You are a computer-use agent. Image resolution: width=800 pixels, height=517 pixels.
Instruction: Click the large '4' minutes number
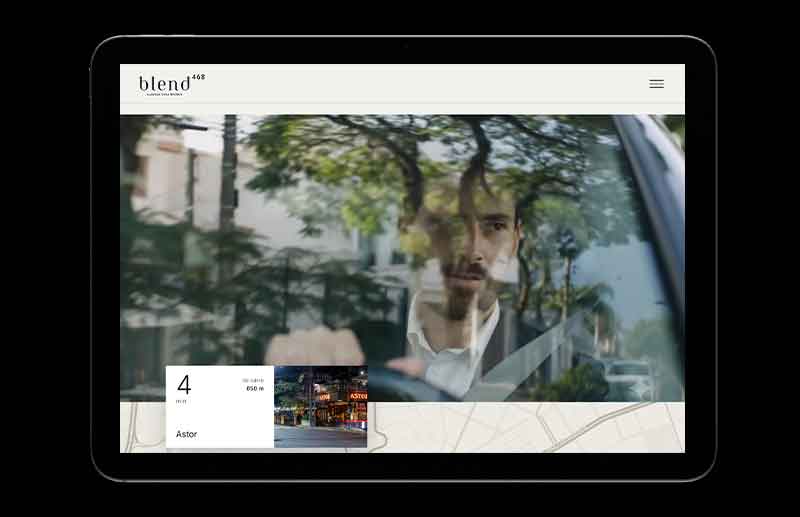[x=184, y=385]
